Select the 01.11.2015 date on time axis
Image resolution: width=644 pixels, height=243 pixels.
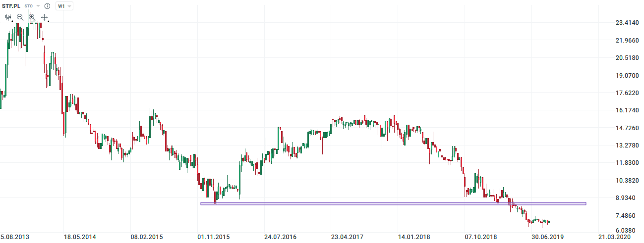pos(214,237)
